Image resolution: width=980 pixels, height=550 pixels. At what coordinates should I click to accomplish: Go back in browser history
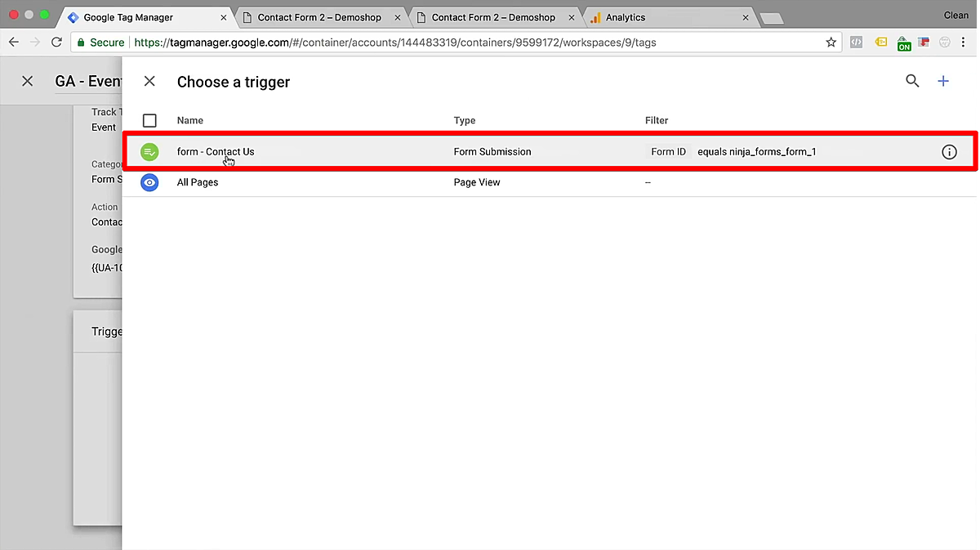click(x=13, y=42)
